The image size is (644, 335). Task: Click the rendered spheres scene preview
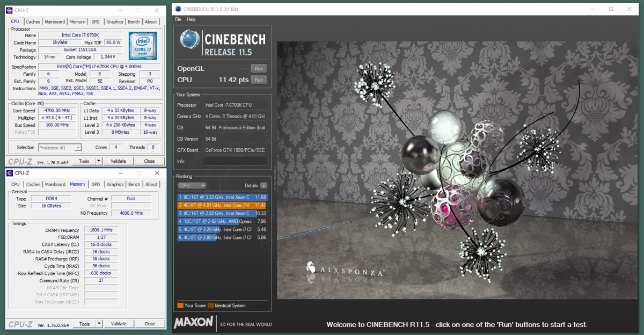click(457, 170)
